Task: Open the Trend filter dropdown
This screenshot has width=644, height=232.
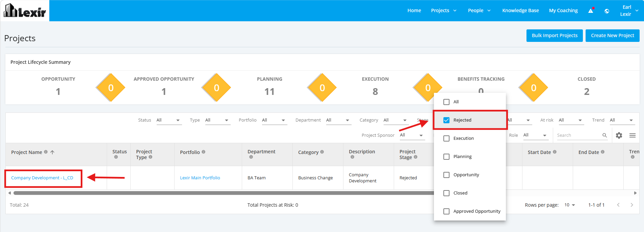Action: [x=622, y=120]
